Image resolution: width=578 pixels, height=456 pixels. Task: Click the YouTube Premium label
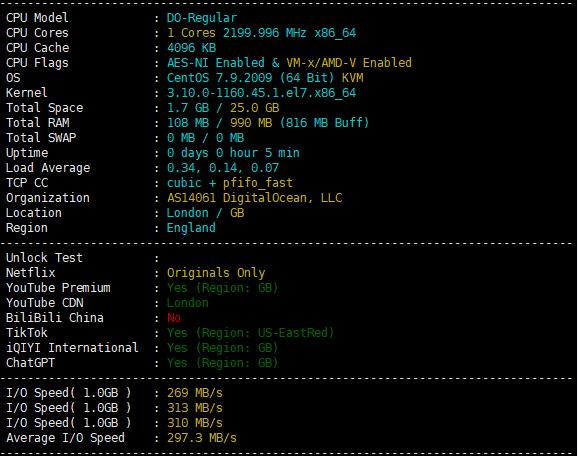(x=58, y=288)
